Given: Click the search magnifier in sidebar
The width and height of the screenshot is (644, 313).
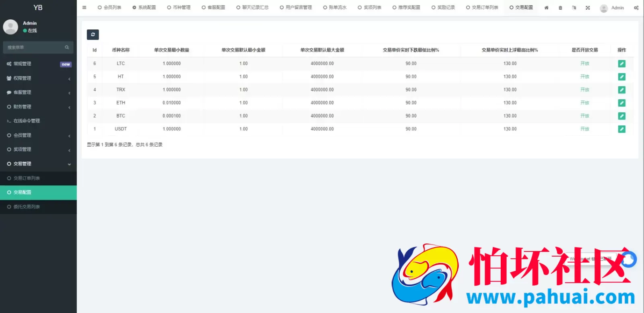Looking at the screenshot, I should [x=67, y=48].
